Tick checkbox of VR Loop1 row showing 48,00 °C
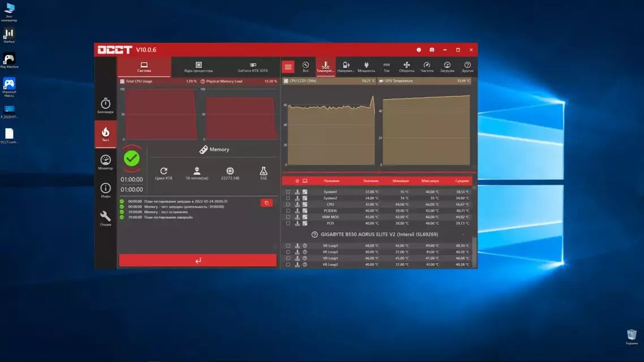Image resolution: width=644 pixels, height=362 pixels. (x=288, y=246)
